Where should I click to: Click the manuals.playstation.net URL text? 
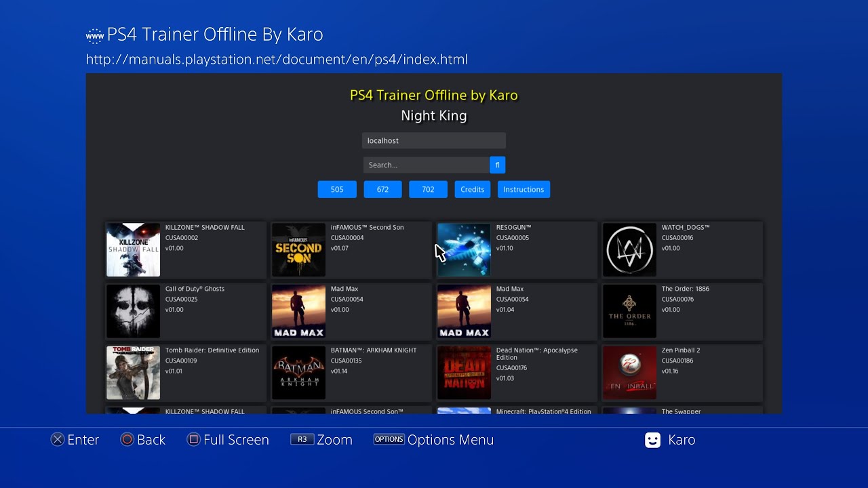[277, 59]
